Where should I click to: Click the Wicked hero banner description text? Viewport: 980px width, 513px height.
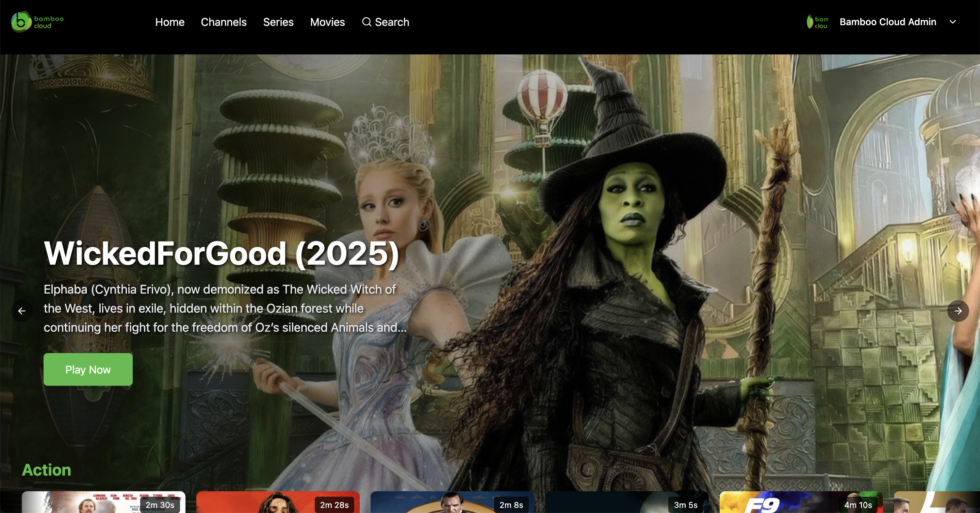click(225, 309)
